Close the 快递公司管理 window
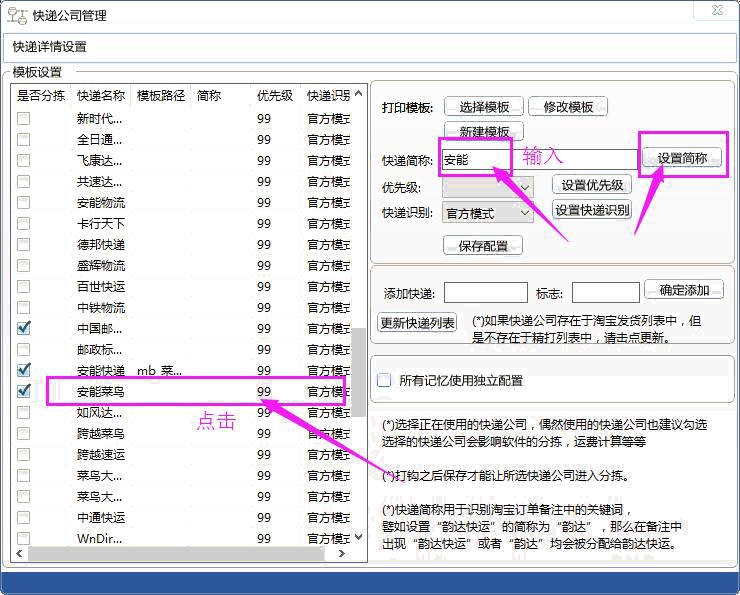The image size is (740, 595). (x=716, y=10)
